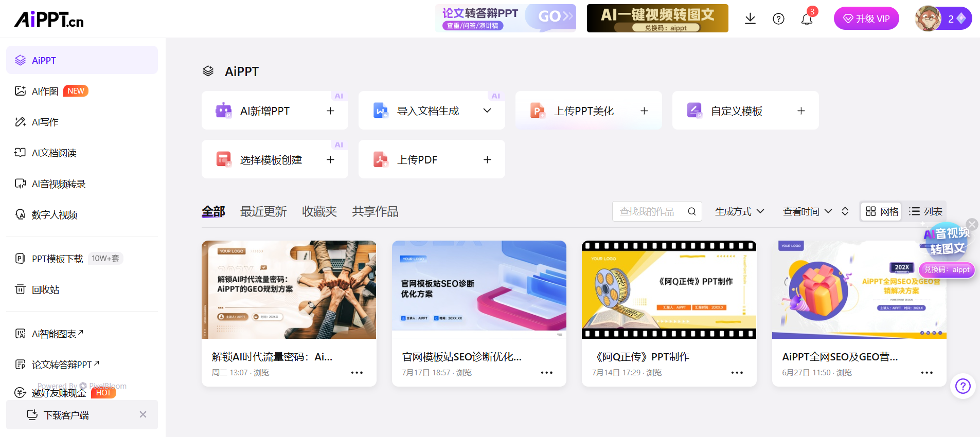The width and height of the screenshot is (980, 437).
Task: Toggle sort order arrows beside 查看时间
Action: pos(845,211)
